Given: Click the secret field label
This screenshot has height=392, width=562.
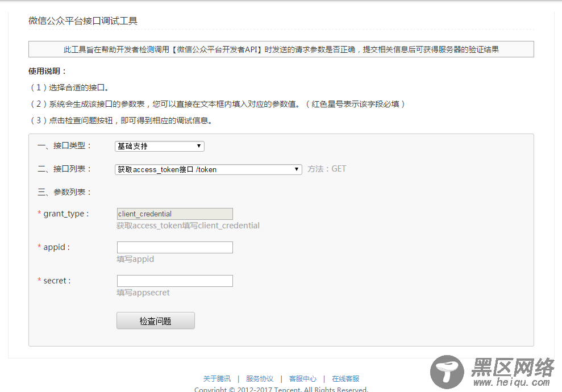Looking at the screenshot, I should 55,281.
